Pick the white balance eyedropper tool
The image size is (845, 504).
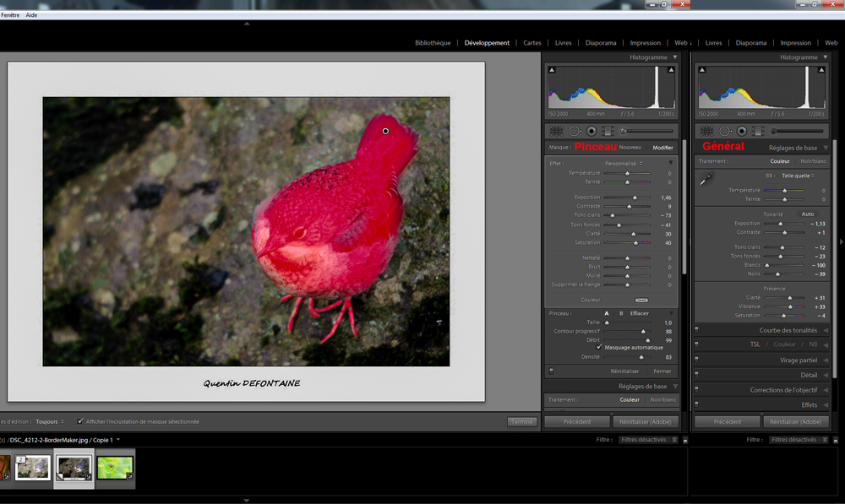(706, 178)
